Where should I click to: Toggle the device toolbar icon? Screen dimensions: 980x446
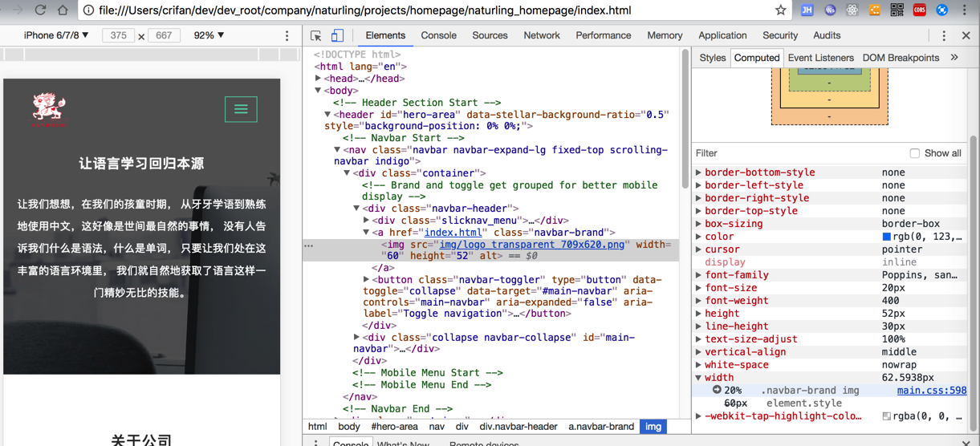point(337,35)
